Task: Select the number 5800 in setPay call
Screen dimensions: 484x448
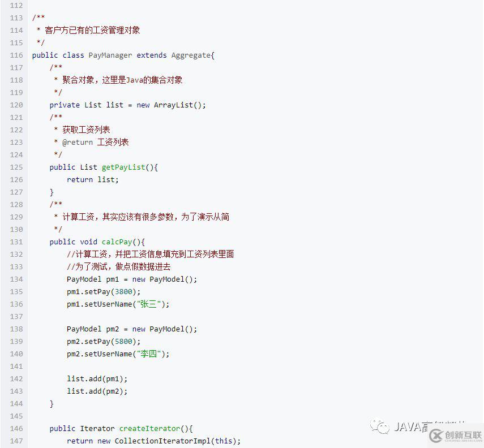Action: (x=125, y=341)
